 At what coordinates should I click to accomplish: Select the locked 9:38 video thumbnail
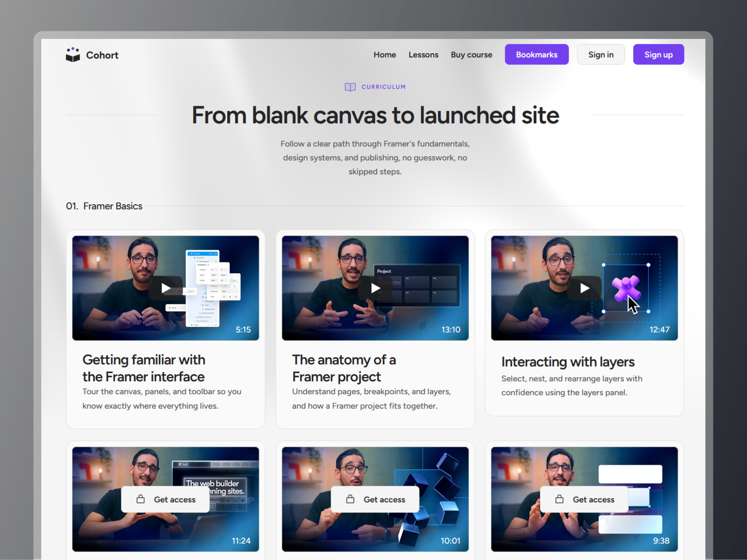click(x=585, y=499)
